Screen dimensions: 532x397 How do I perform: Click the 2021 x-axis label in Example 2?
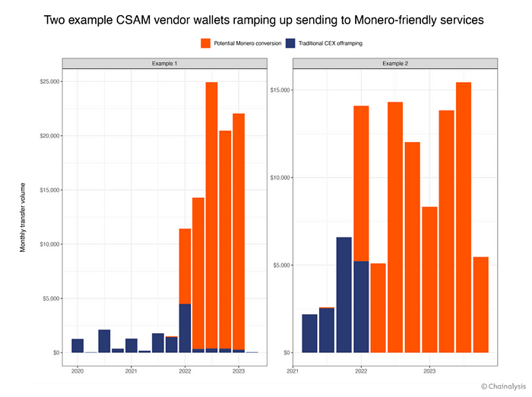tap(293, 371)
